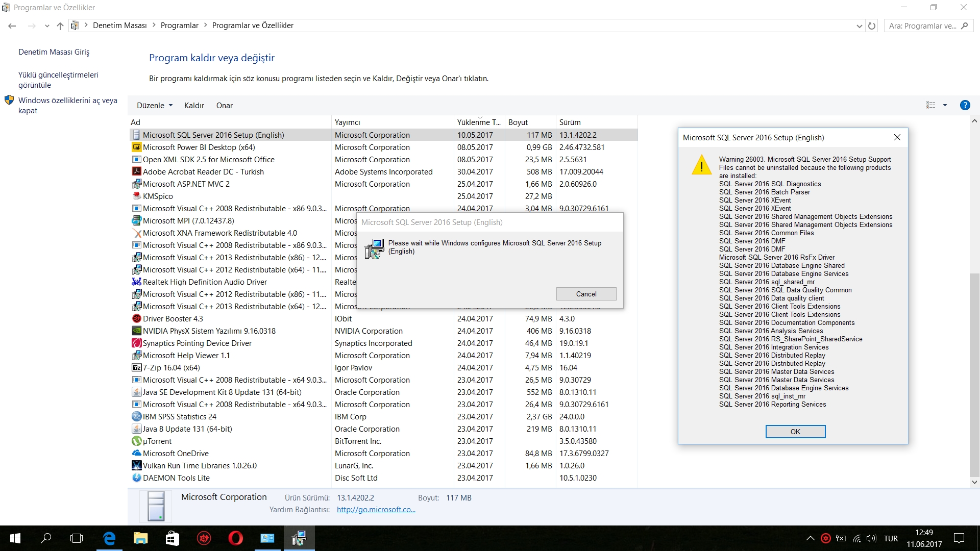
Task: Click the Programlar ve Özellikler search box
Action: (x=928, y=26)
